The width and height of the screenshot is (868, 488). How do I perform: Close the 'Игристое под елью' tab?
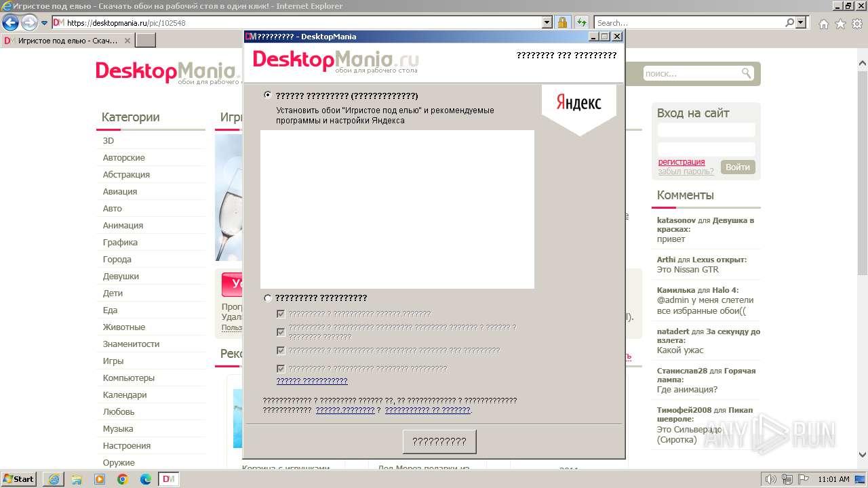[x=127, y=41]
